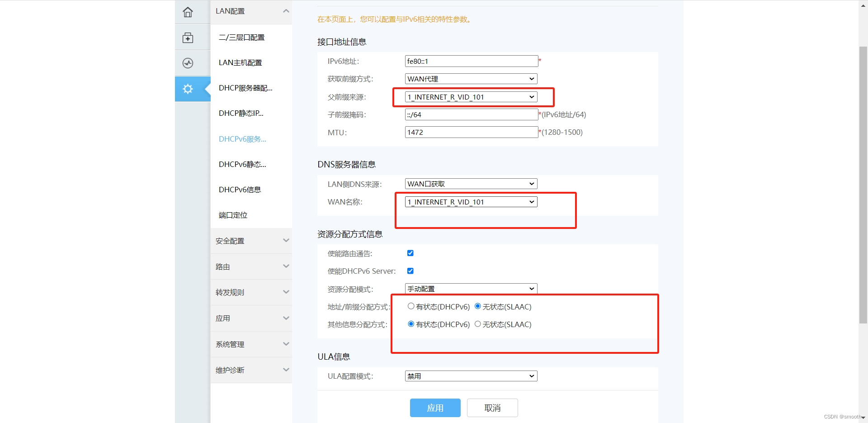Screen dimensions: 868x423
Task: Expand the 安全配置 section
Action: [x=251, y=241]
